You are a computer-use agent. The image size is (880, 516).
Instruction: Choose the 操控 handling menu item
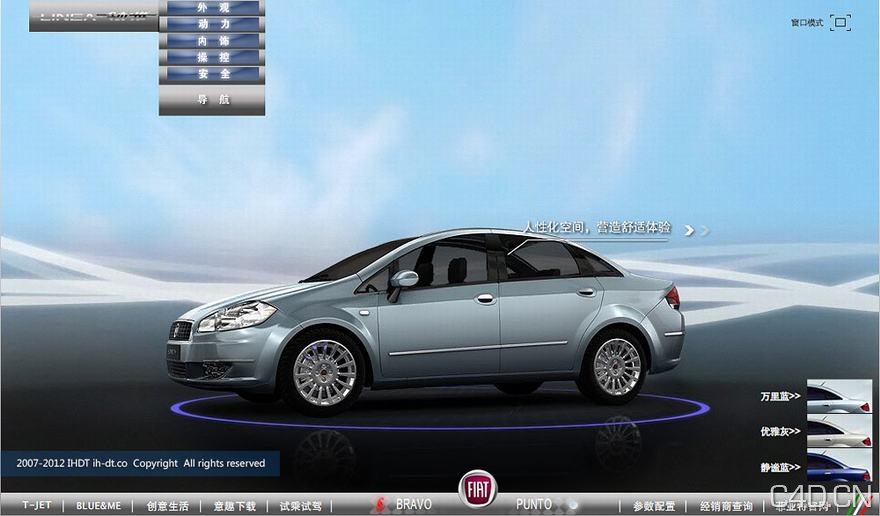point(212,58)
